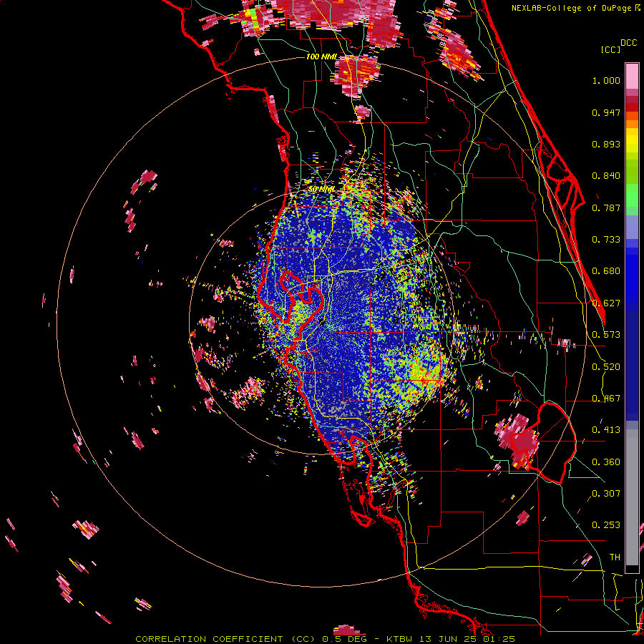Click the CORRELATION COEFFICIENT caption text
This screenshot has height=644, width=644.
click(x=209, y=639)
